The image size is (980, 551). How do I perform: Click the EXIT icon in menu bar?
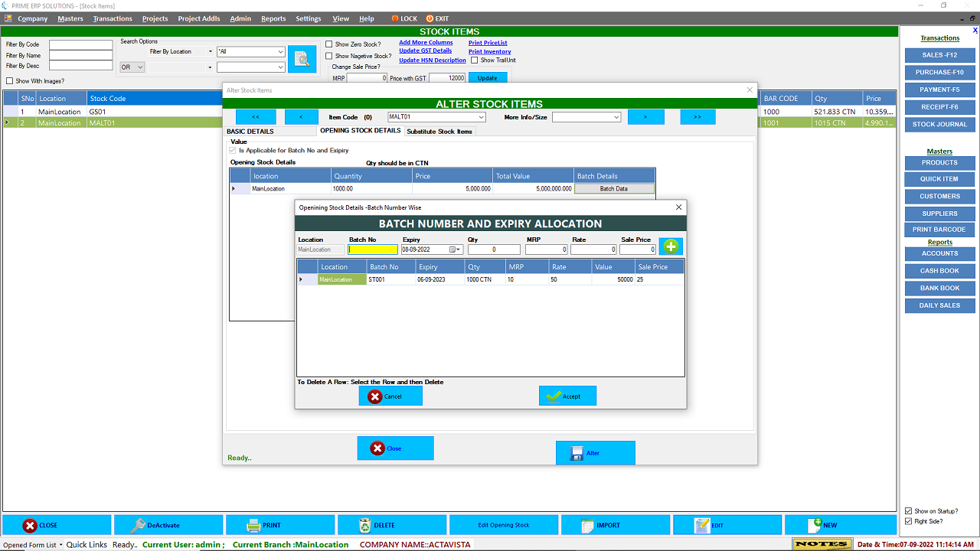[x=430, y=18]
